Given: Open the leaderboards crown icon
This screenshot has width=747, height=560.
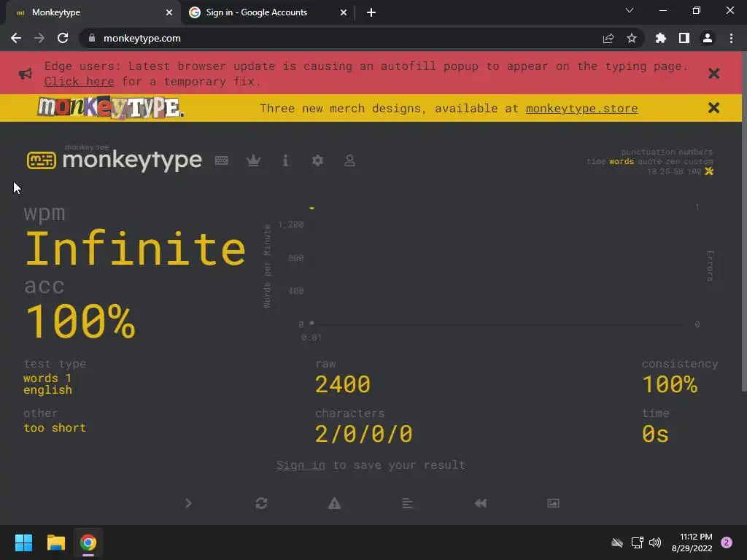Looking at the screenshot, I should click(x=253, y=160).
